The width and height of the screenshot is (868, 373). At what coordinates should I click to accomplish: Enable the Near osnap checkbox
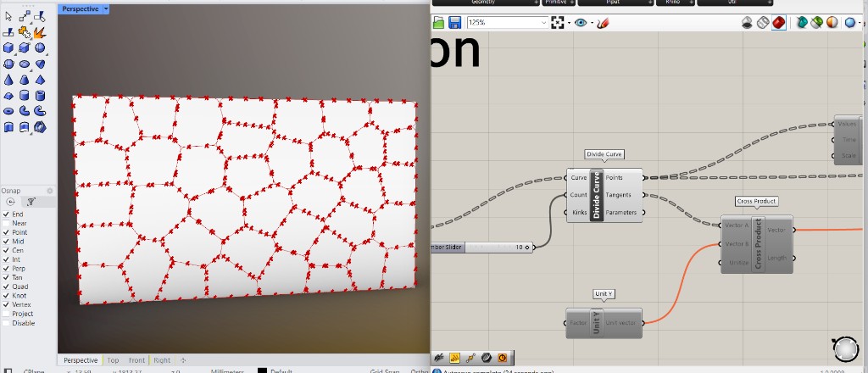[6, 223]
